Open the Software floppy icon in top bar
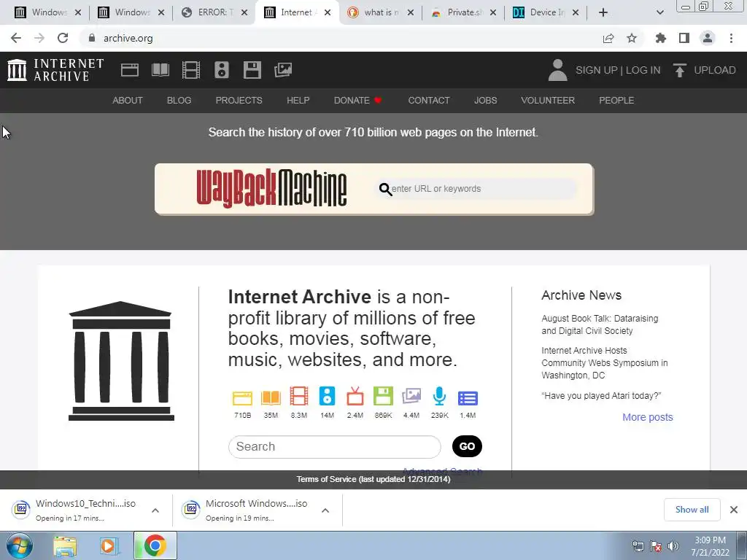Image resolution: width=747 pixels, height=560 pixels. 252,70
